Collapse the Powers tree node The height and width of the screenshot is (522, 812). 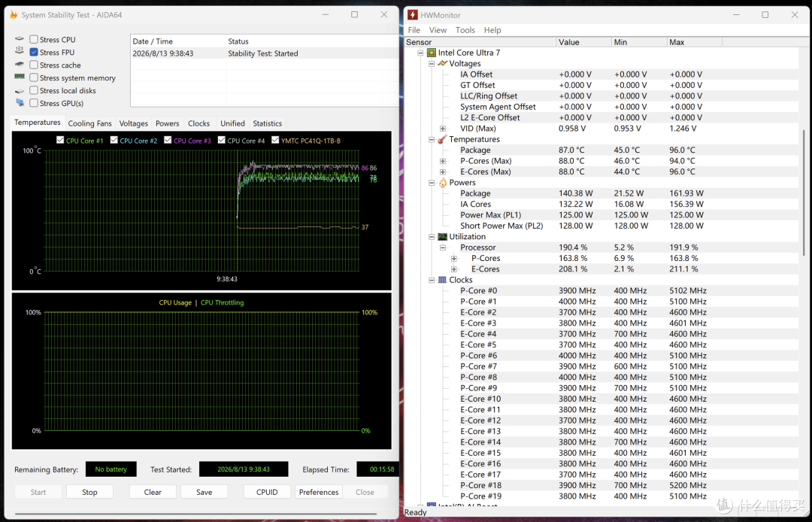(432, 183)
